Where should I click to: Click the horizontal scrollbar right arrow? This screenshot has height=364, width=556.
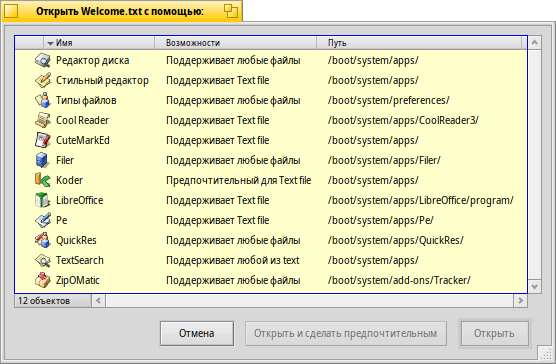tap(521, 301)
